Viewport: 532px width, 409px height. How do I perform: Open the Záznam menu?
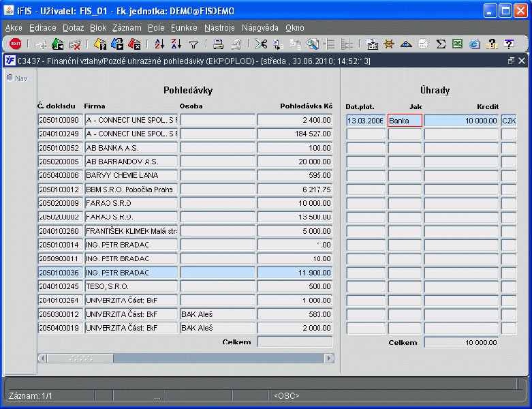pos(127,28)
